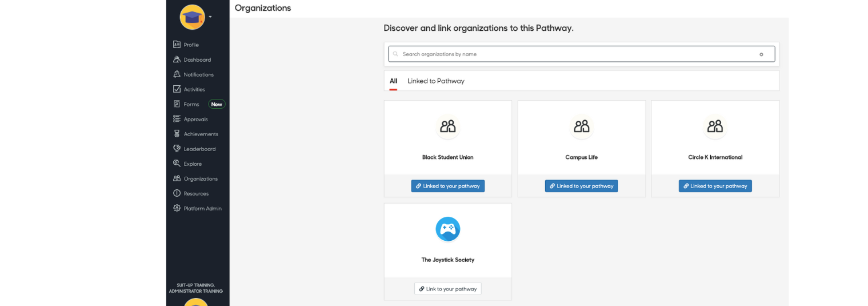The image size is (868, 306).
Task: Open Platform Admin in the sidebar
Action: [203, 208]
